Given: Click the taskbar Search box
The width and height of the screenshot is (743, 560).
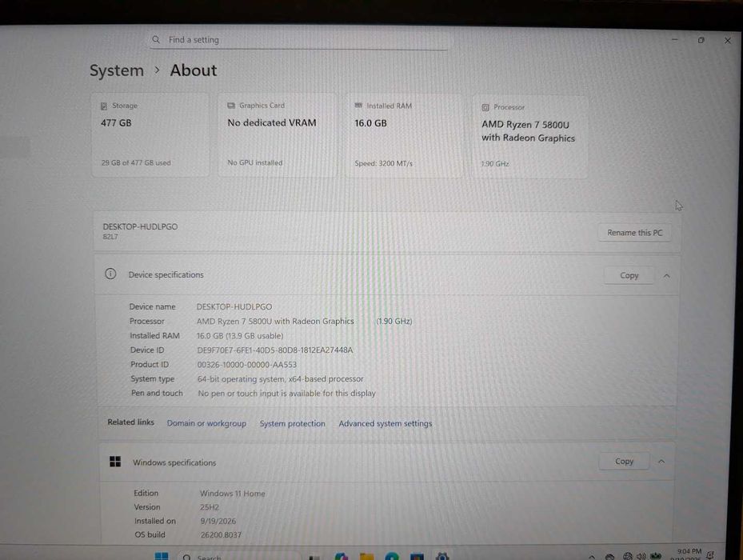Looking at the screenshot, I should (239, 556).
